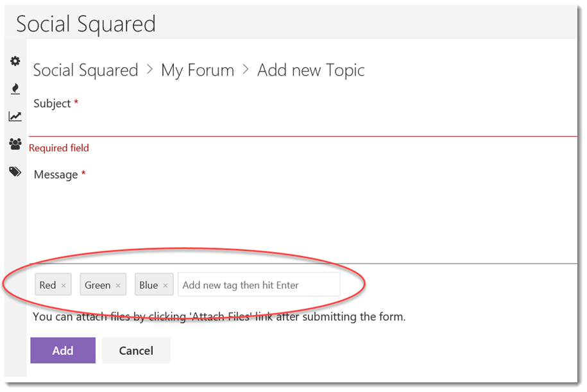
Task: Go to Social Squared breadcrumb link
Action: coord(85,71)
